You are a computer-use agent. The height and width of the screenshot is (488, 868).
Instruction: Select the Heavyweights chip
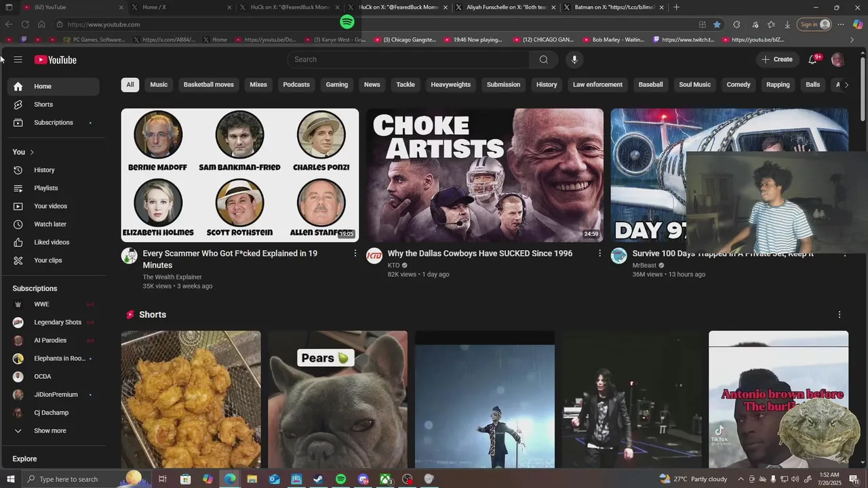point(451,85)
